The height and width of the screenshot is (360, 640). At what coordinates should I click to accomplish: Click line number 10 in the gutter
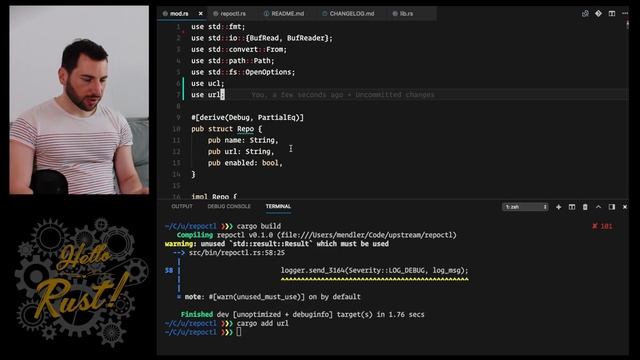[x=176, y=129]
